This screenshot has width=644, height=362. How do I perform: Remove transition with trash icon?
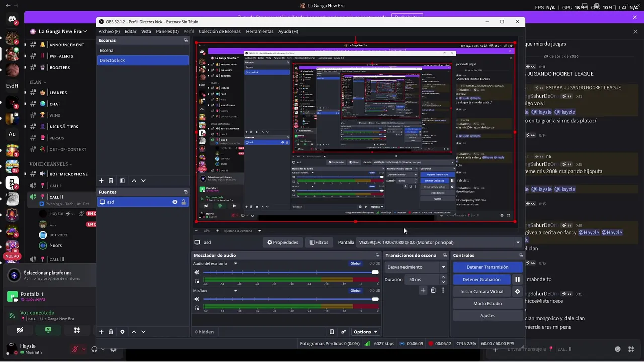point(433,290)
